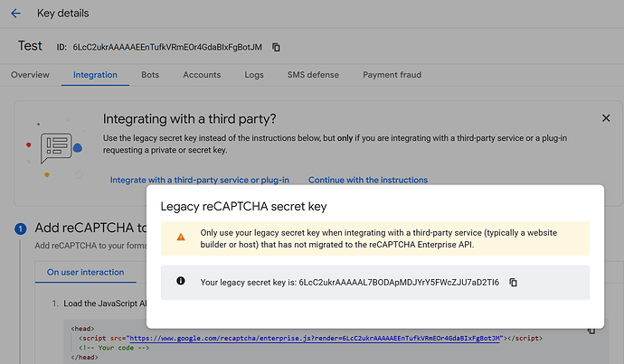The image size is (624, 364).
Task: Click the step 1 number badge
Action: point(21,229)
